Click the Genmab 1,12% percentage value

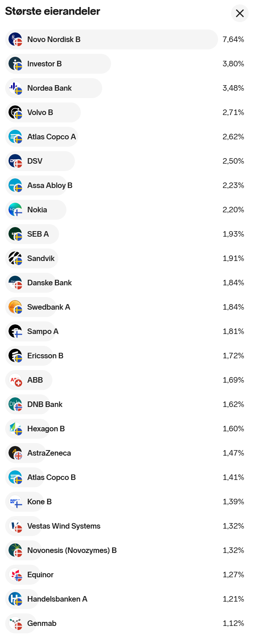[x=233, y=623]
